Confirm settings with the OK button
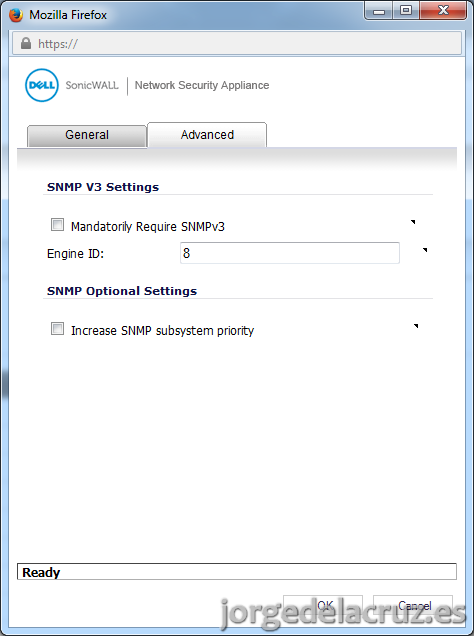The image size is (474, 636). coord(323,606)
